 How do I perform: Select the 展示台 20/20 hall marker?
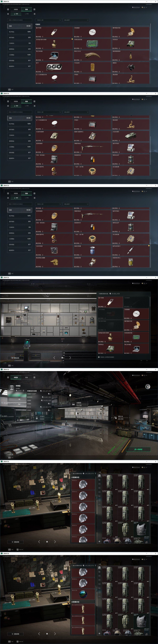coord(121,418)
